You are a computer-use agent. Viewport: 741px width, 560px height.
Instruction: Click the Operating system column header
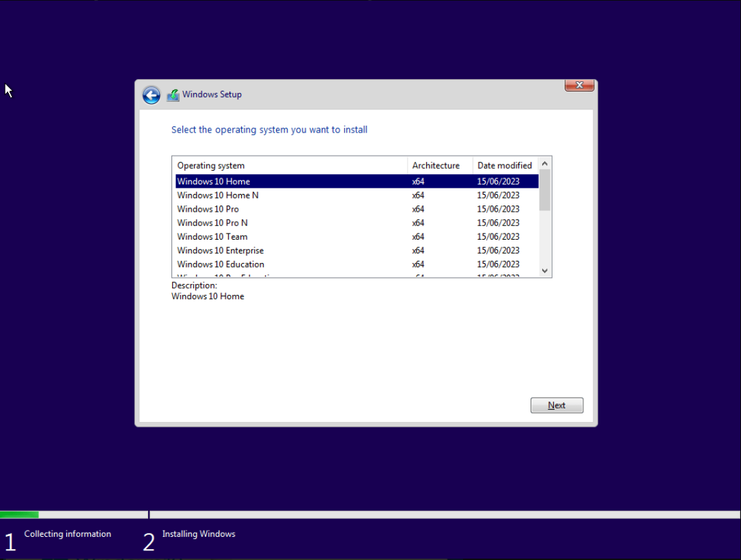click(x=290, y=165)
